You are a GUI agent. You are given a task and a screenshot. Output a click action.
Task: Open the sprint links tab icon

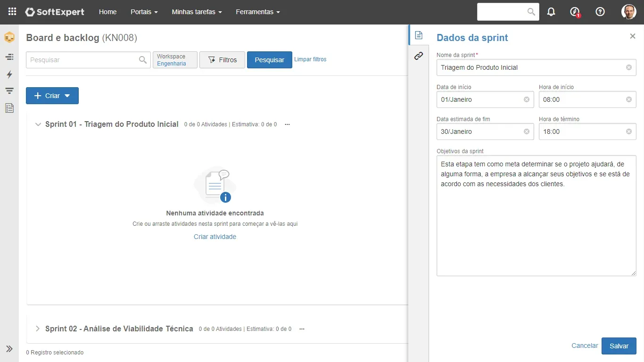tap(418, 56)
